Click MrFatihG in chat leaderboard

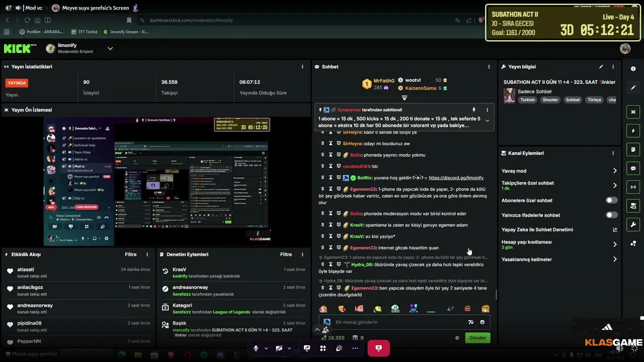pyautogui.click(x=384, y=80)
